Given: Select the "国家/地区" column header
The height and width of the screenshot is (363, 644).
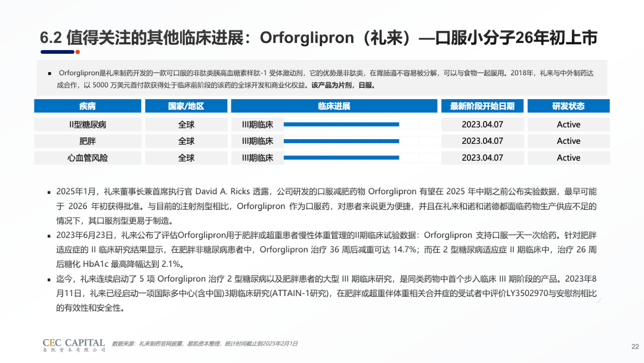Looking at the screenshot, I should pos(186,106).
